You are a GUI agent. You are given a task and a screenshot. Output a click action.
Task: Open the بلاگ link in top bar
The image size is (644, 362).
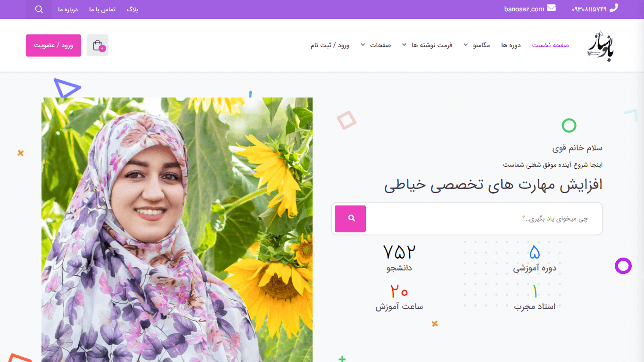click(x=132, y=9)
